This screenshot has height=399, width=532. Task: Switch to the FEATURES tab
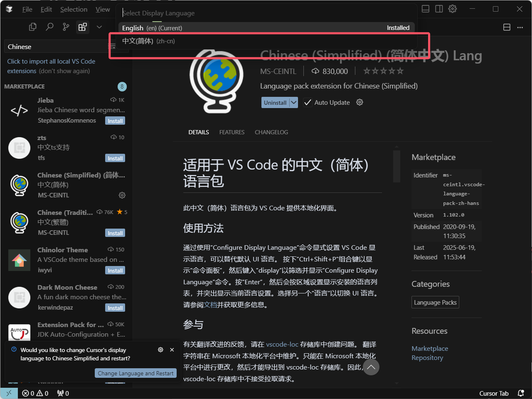click(232, 132)
